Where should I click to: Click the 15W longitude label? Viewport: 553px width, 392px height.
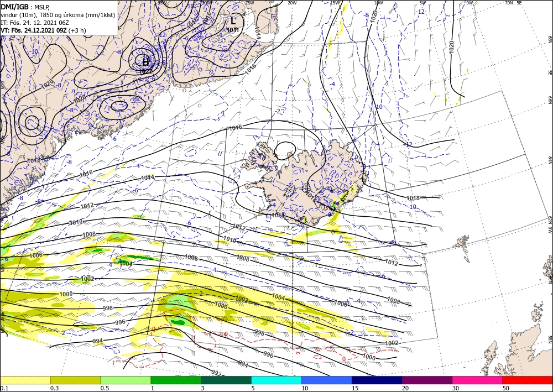tap(335, 3)
